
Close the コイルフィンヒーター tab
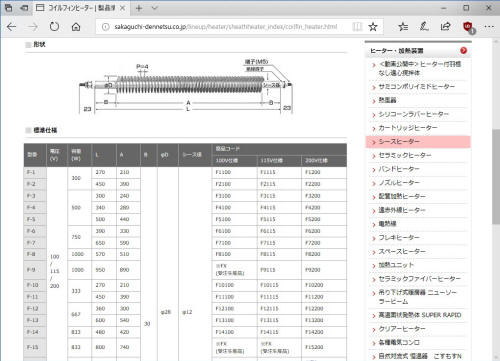pos(122,8)
